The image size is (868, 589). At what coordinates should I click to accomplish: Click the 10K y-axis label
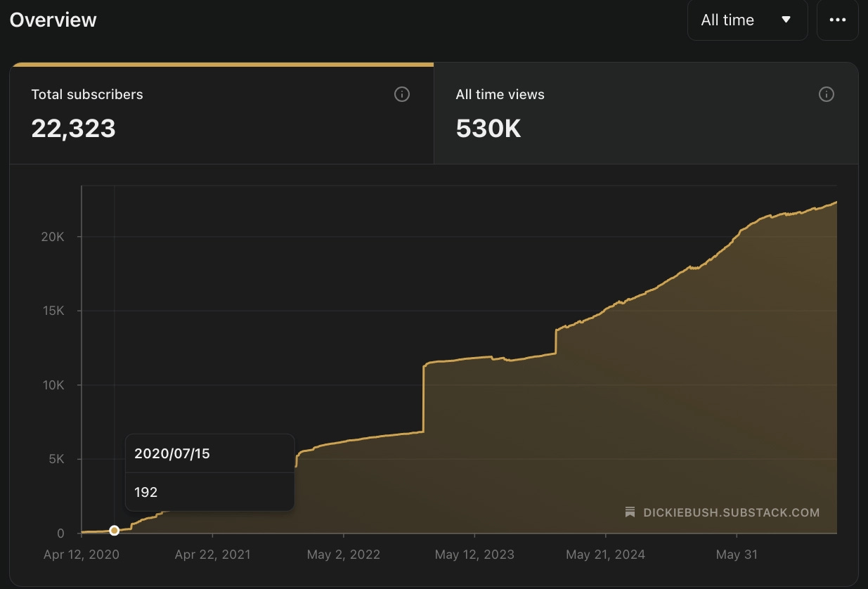[x=53, y=385]
